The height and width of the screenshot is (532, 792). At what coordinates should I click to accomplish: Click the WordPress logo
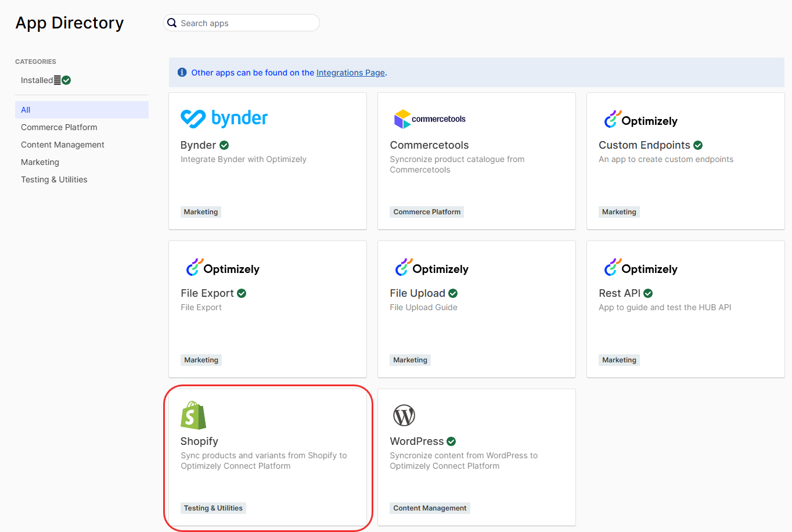tap(404, 415)
